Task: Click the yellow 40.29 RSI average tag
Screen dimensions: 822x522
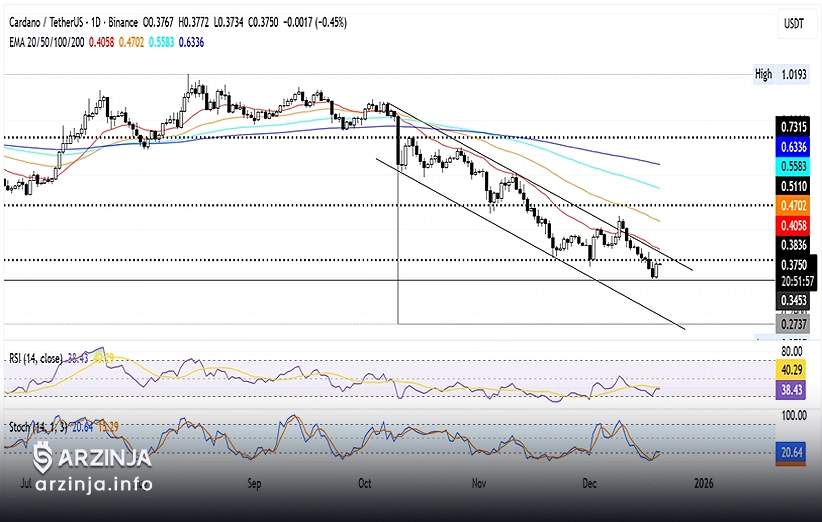Action: [790, 370]
